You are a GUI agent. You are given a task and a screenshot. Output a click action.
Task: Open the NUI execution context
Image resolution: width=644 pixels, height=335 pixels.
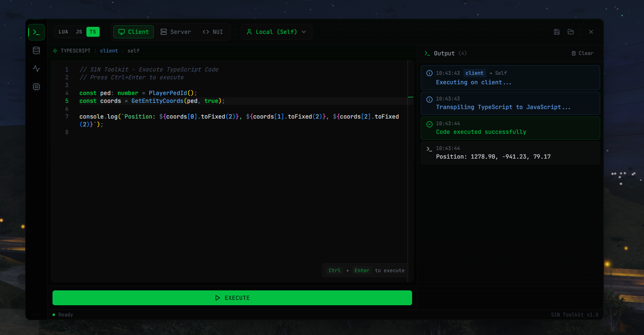point(212,31)
